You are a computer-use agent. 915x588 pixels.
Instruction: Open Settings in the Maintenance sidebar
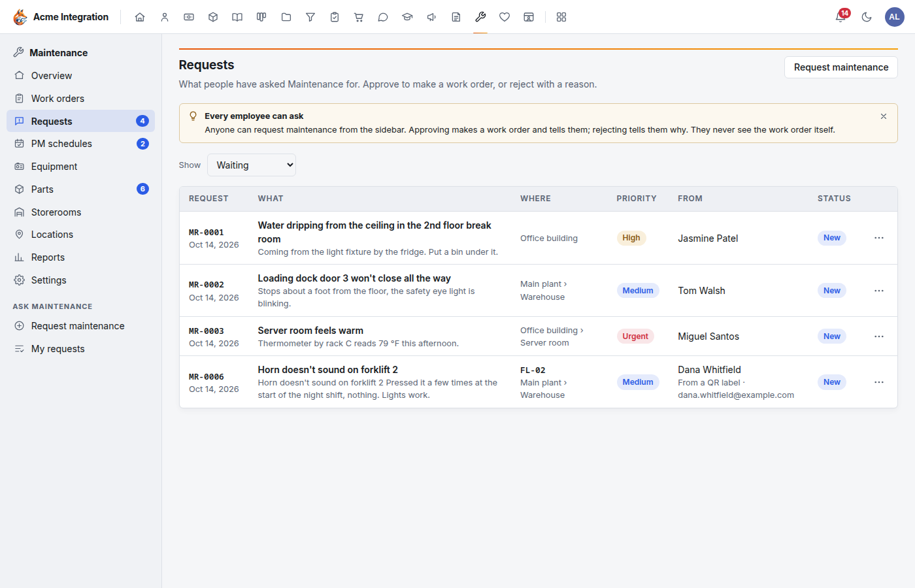pyautogui.click(x=81, y=280)
